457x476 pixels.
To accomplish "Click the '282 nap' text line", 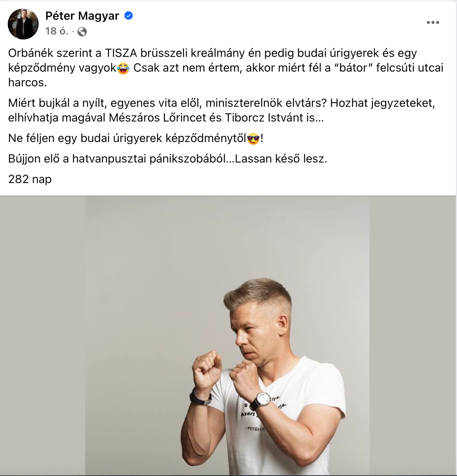I will (x=30, y=179).
